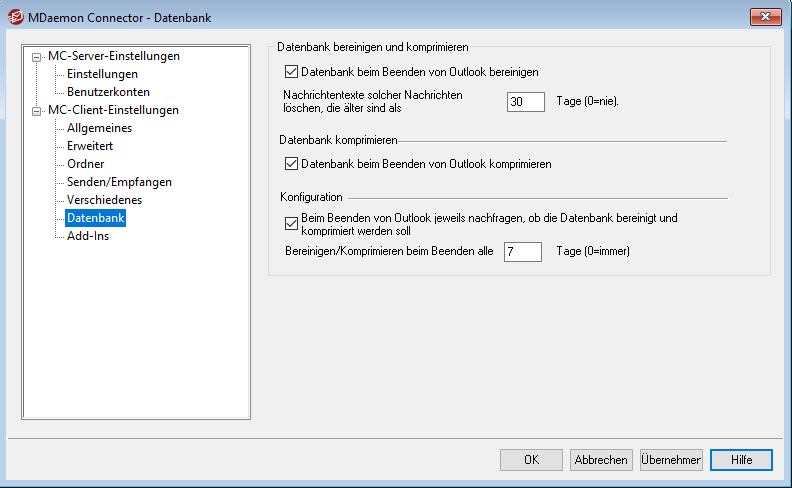
Task: Disable the 'jeweils nachfragen' confirmation checkbox
Action: [292, 224]
